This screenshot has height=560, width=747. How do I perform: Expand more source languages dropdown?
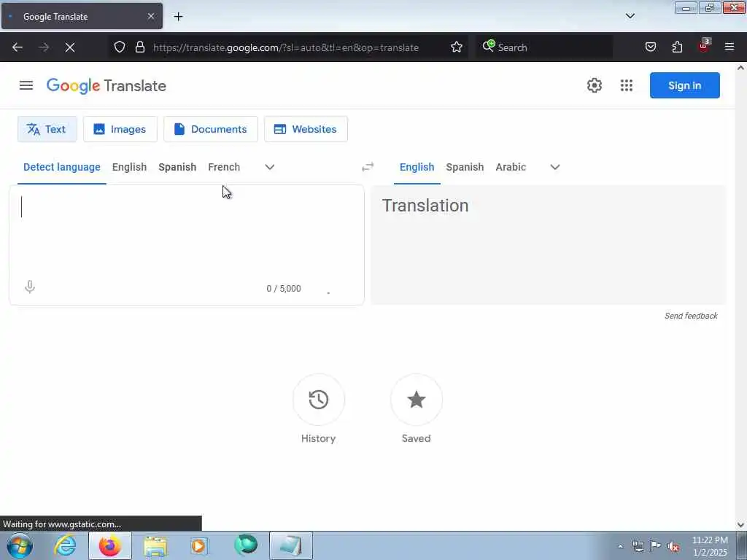click(x=270, y=167)
